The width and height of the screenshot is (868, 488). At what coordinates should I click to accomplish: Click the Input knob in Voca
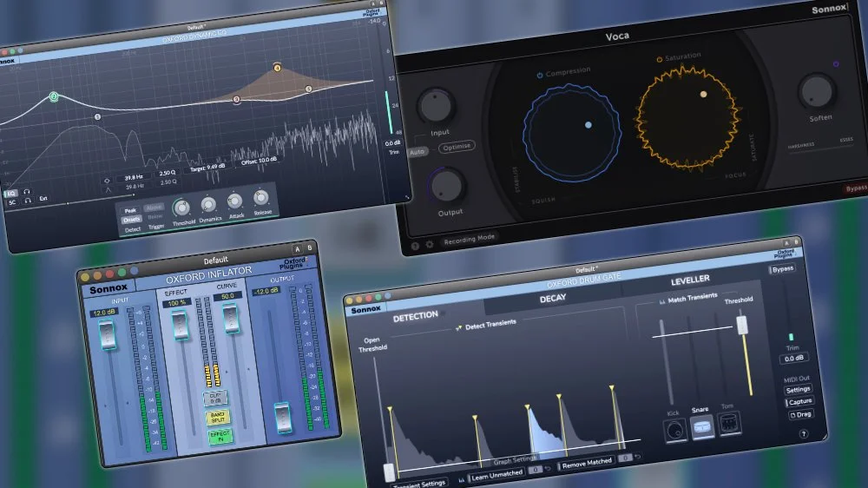coord(437,105)
